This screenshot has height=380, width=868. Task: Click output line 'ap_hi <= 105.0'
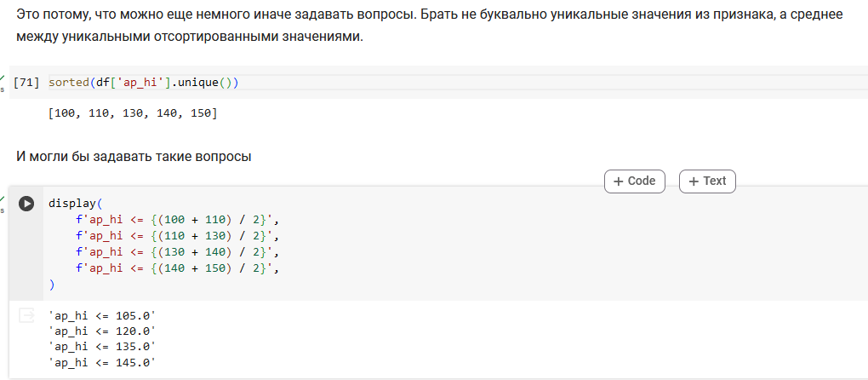102,316
